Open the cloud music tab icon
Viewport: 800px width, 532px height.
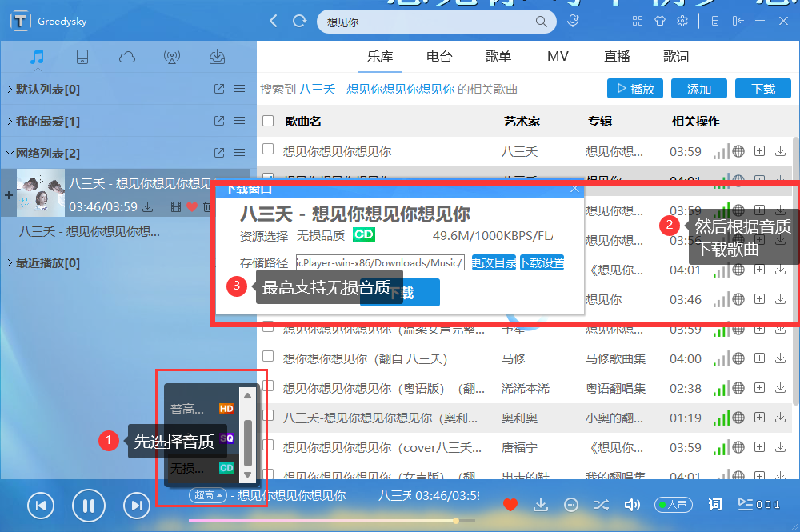(x=127, y=57)
